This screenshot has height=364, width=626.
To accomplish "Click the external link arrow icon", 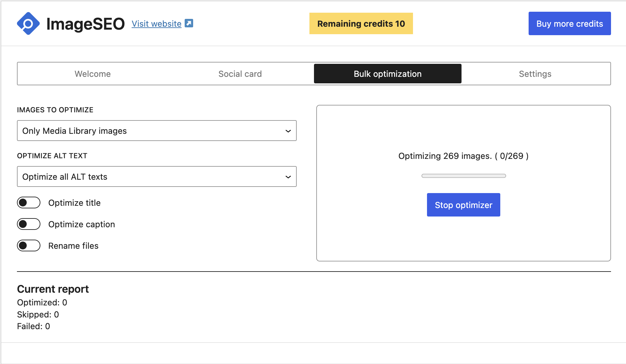I will [189, 23].
